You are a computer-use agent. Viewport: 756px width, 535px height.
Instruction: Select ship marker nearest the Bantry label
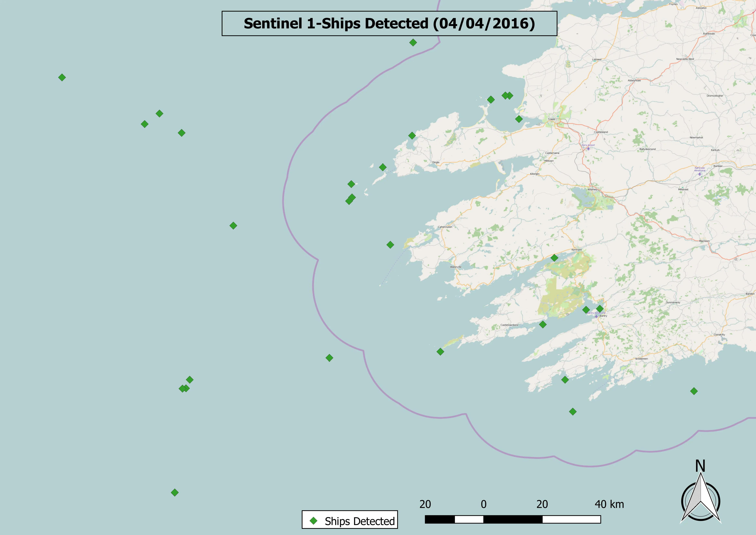tap(600, 309)
